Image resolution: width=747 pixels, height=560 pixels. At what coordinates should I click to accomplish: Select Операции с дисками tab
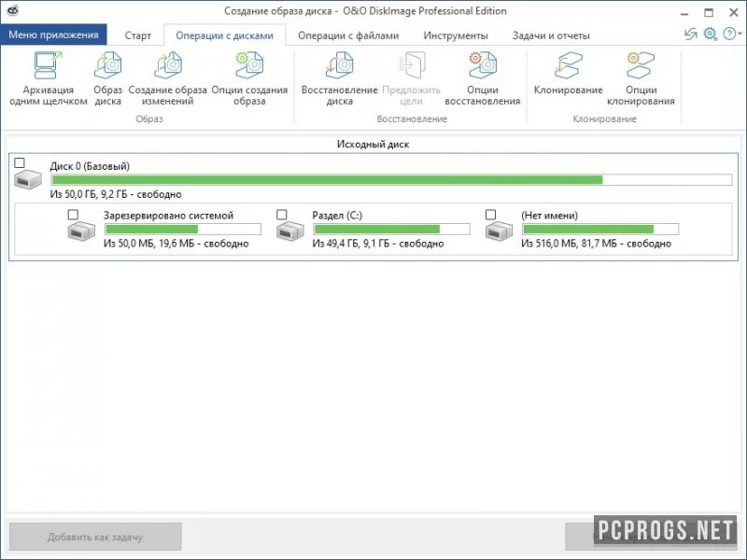click(224, 35)
